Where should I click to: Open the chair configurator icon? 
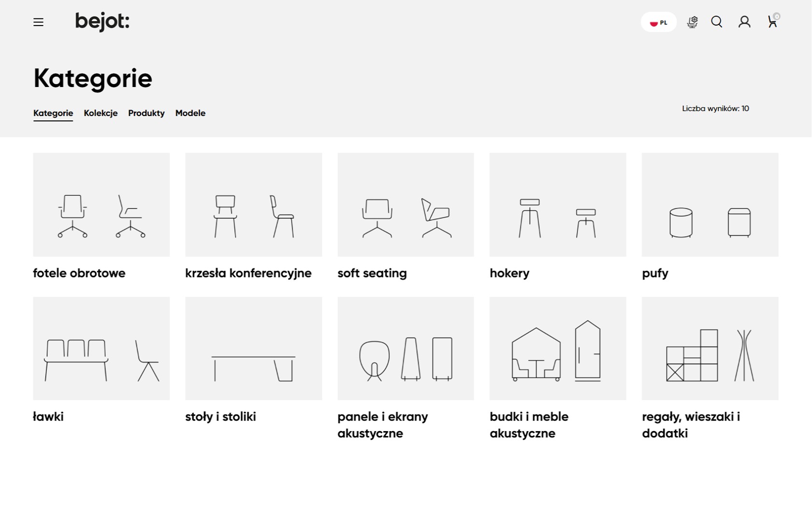(x=692, y=22)
